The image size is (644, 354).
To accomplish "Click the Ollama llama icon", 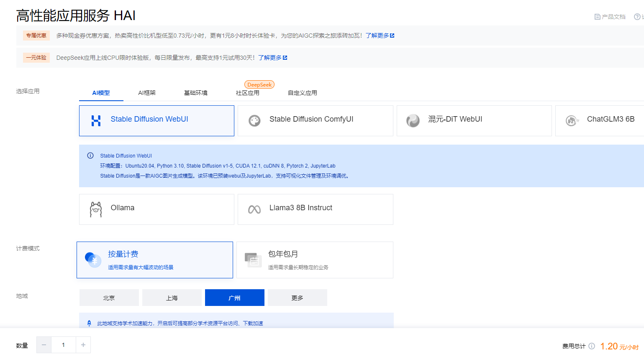I will coord(96,209).
